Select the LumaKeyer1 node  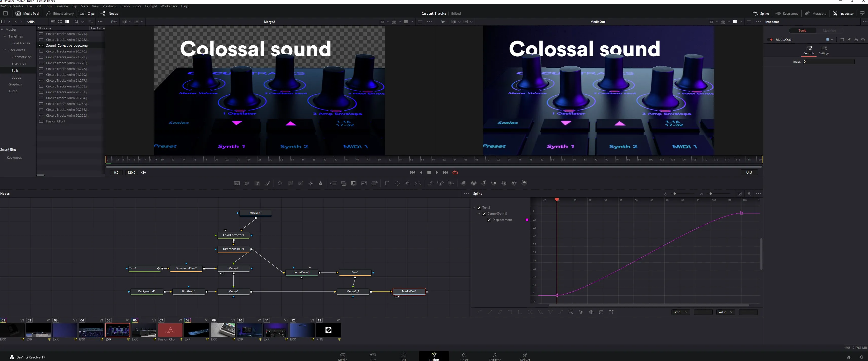pos(302,272)
